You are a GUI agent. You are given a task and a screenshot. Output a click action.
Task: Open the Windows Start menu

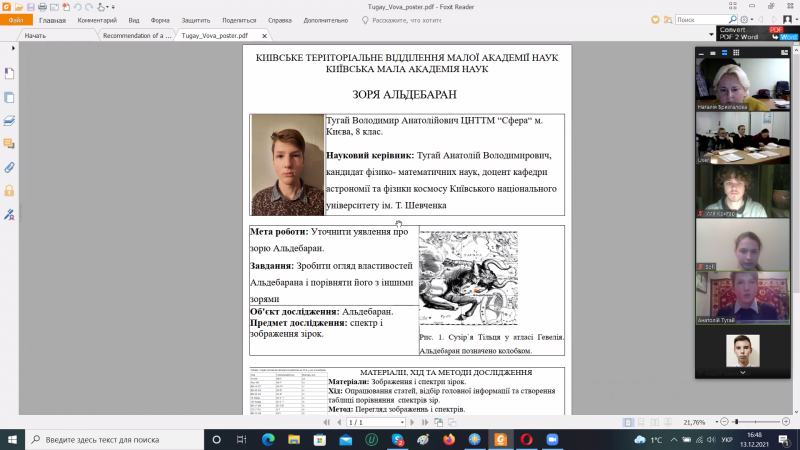pyautogui.click(x=12, y=439)
